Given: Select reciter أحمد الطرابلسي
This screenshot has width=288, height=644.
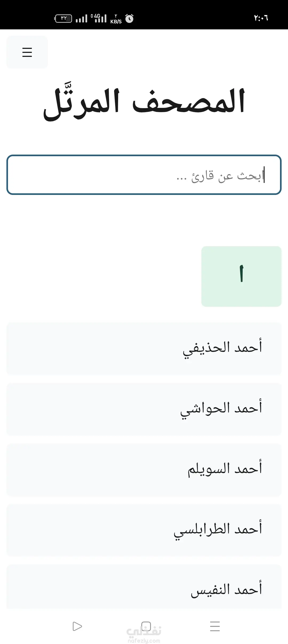Looking at the screenshot, I should (x=144, y=530).
